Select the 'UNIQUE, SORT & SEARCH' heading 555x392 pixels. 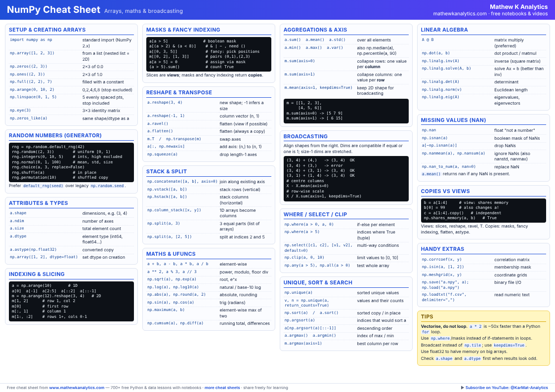point(318,282)
